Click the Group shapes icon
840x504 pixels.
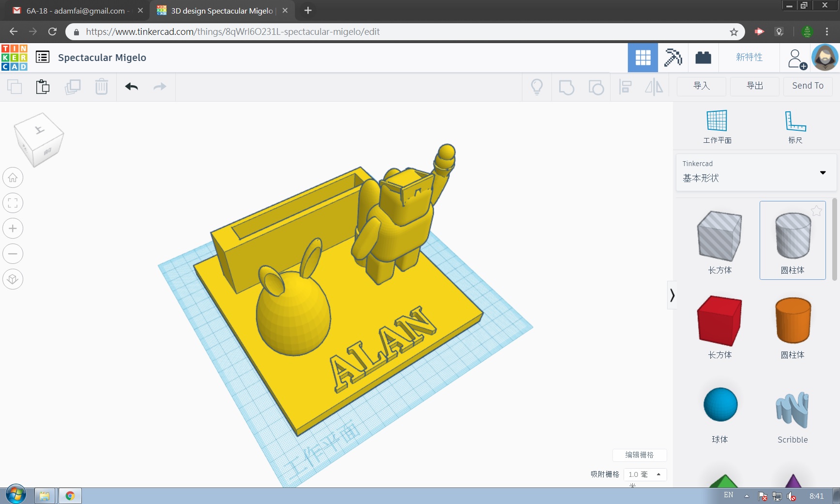tap(566, 87)
